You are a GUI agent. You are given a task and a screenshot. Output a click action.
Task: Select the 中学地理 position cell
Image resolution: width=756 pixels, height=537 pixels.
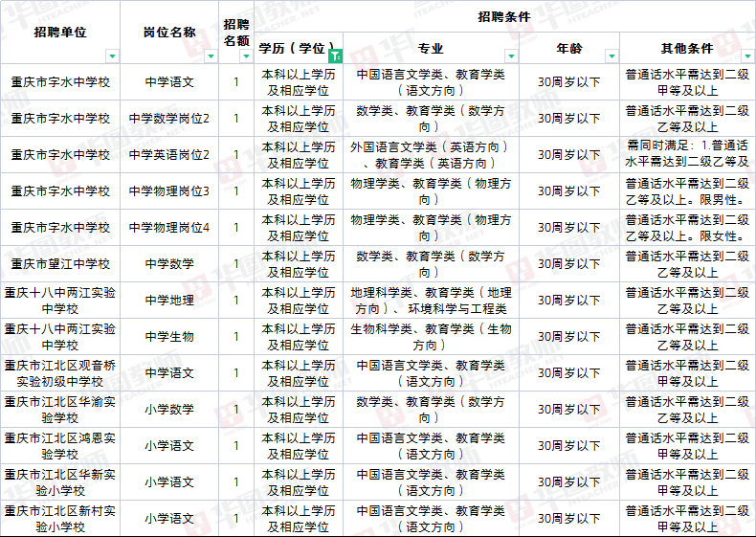pos(169,301)
